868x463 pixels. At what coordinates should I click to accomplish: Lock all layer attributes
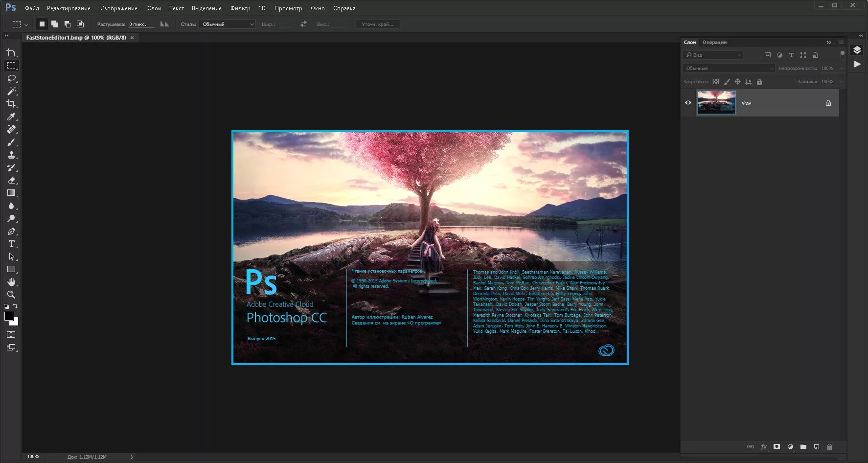(759, 82)
